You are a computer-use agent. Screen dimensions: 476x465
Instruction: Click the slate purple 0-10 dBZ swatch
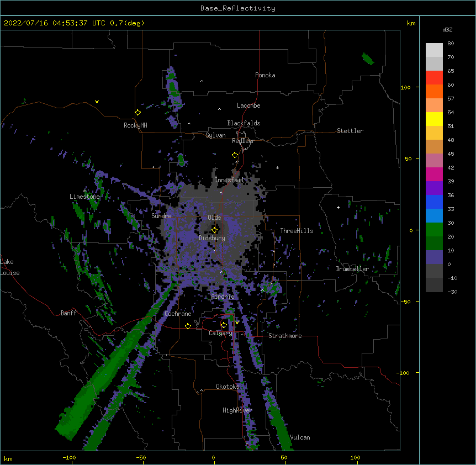pos(434,257)
